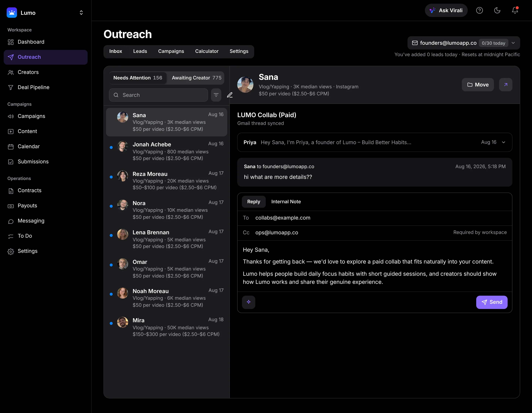Switch to Internal Note mode
Screen dimensions: 532x413
286,202
